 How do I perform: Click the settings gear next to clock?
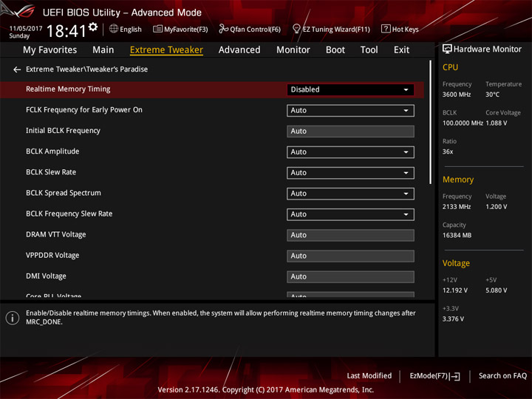point(93,27)
